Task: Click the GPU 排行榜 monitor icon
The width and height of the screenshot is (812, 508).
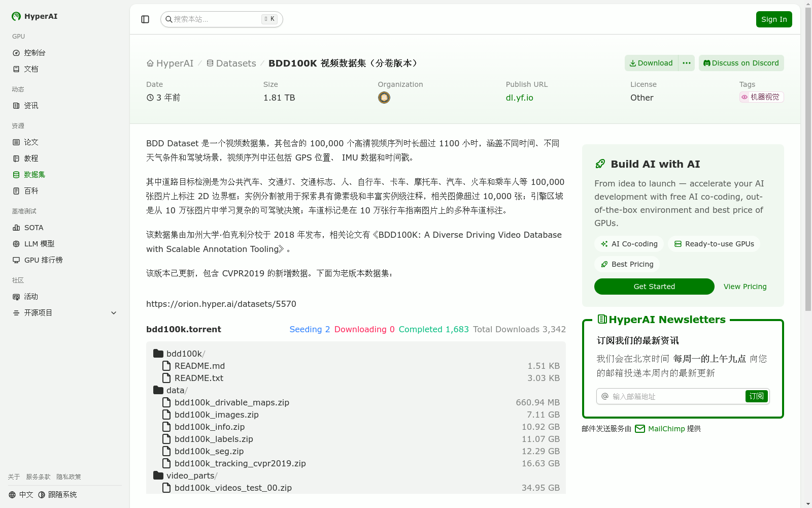Action: (x=16, y=260)
